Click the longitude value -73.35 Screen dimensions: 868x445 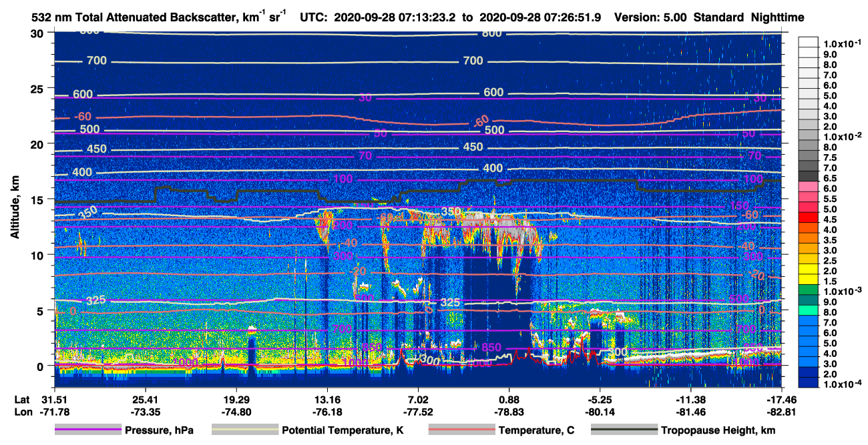pos(145,412)
